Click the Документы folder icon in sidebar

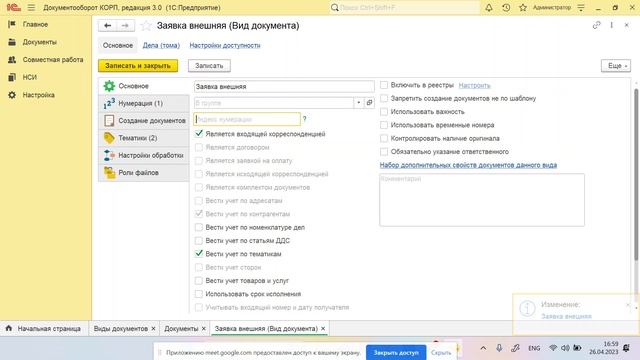tap(12, 42)
